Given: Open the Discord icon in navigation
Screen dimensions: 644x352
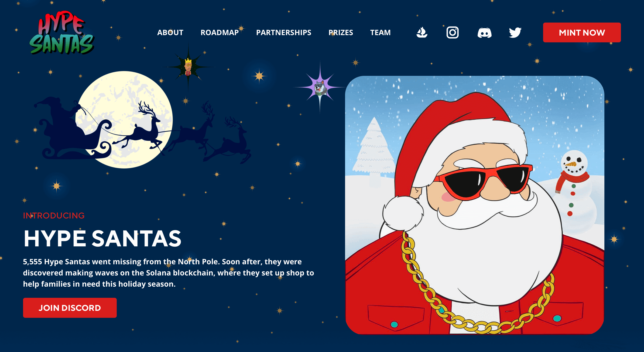Looking at the screenshot, I should 484,33.
